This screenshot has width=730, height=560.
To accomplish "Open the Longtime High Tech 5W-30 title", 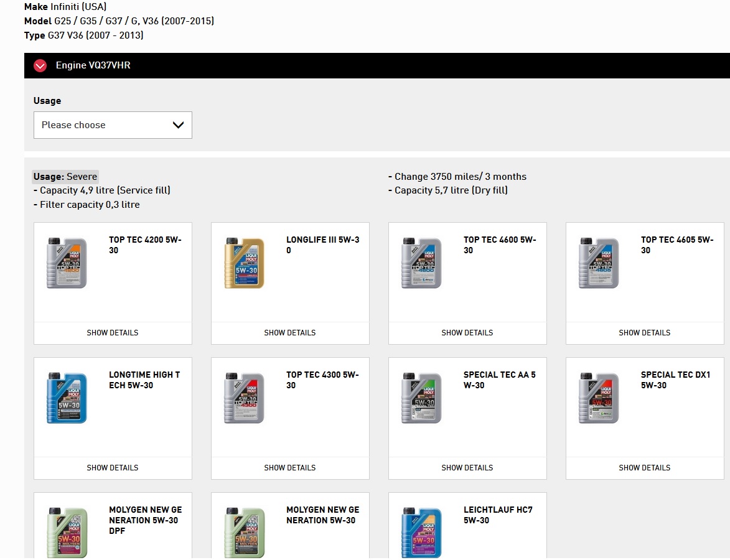I will point(144,380).
